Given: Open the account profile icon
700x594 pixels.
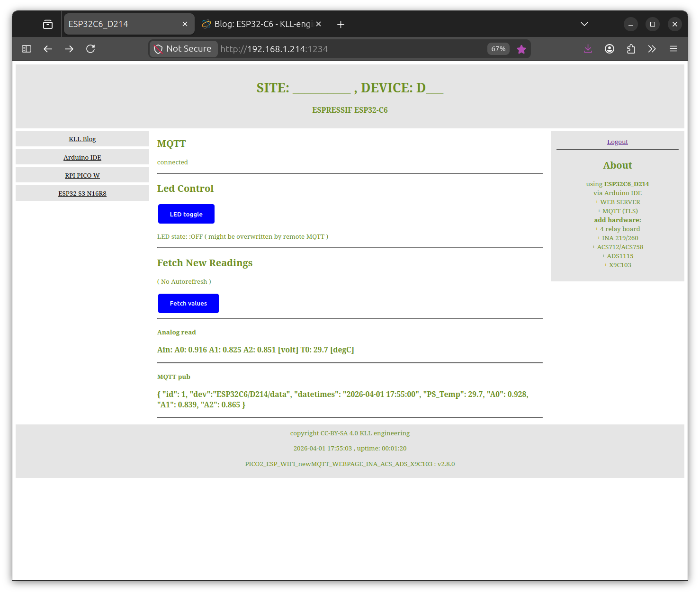Looking at the screenshot, I should click(610, 49).
